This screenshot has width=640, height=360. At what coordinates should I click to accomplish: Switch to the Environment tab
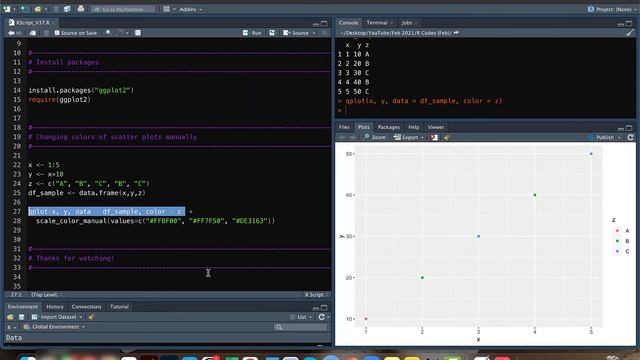tap(22, 307)
